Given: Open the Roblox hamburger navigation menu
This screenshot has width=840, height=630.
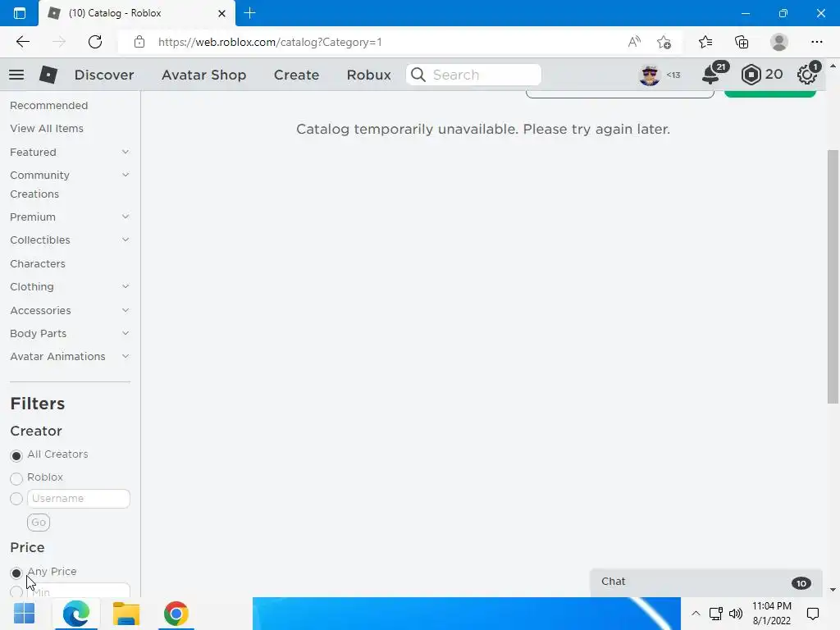Looking at the screenshot, I should [x=16, y=75].
